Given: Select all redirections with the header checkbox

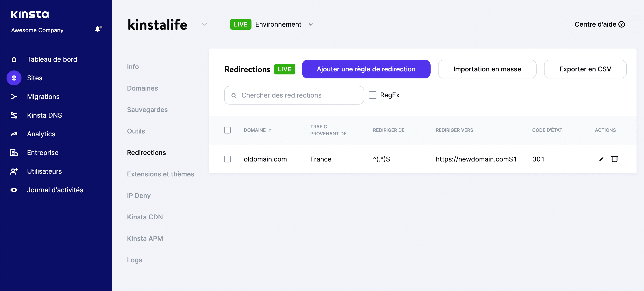Looking at the screenshot, I should 227,130.
